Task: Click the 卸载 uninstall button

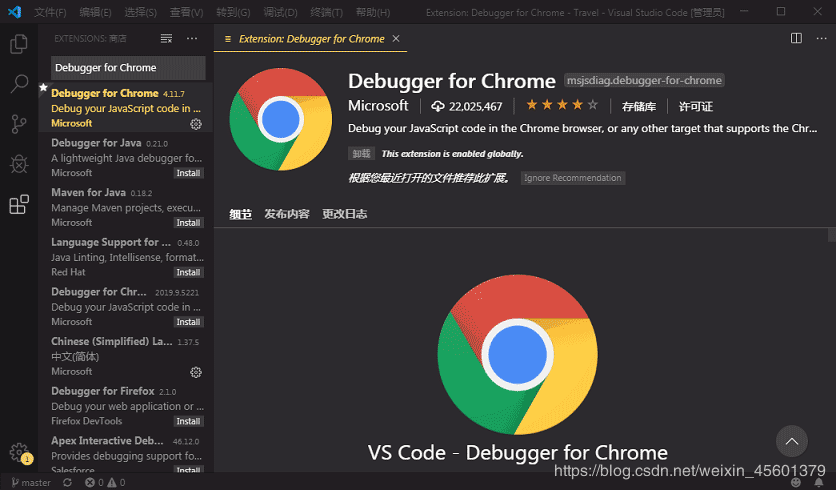Action: tap(361, 154)
